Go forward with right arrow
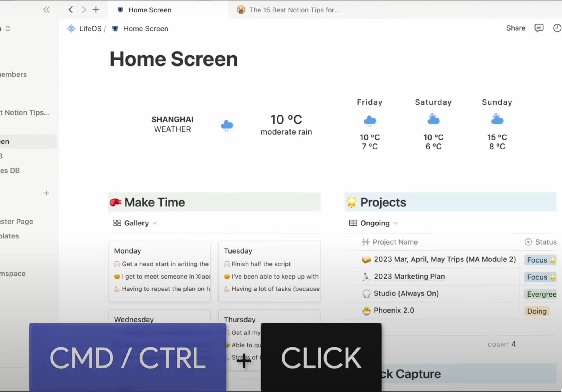Image resolution: width=562 pixels, height=392 pixels. point(84,10)
